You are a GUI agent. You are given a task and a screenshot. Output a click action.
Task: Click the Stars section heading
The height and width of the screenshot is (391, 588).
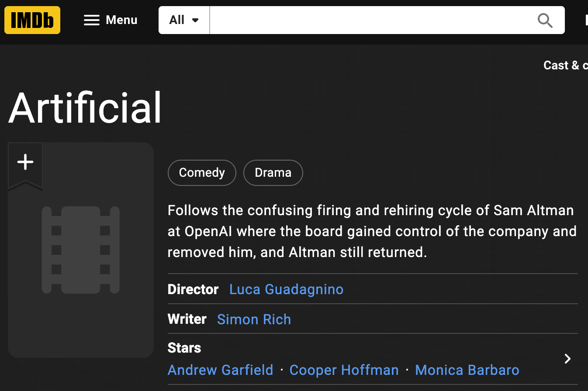point(184,348)
